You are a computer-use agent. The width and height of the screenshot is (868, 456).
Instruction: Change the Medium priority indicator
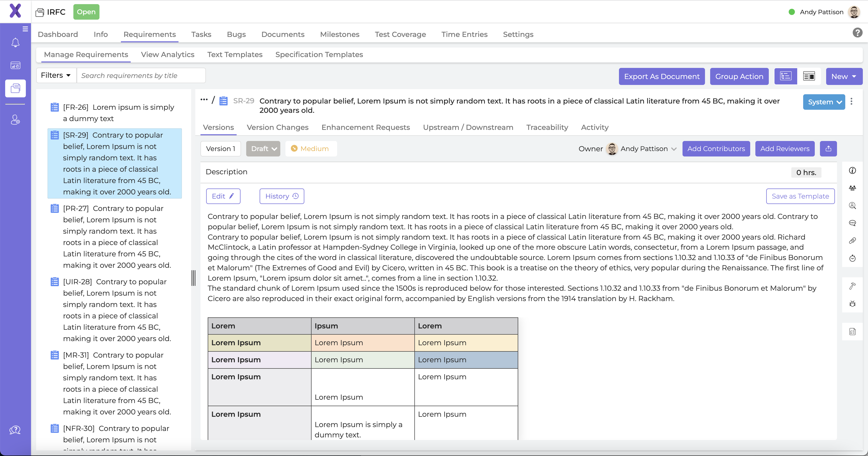311,148
